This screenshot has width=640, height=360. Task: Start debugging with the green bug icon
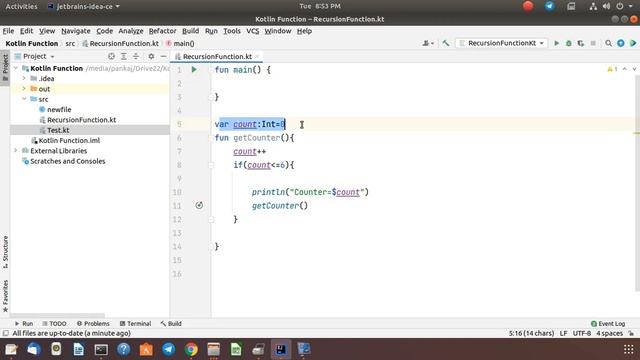pyautogui.click(x=569, y=43)
